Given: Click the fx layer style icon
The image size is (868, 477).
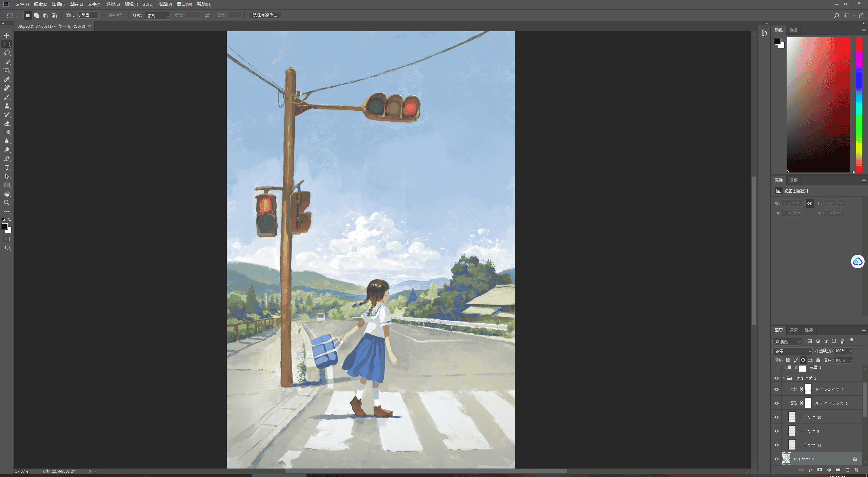Looking at the screenshot, I should pos(811,470).
